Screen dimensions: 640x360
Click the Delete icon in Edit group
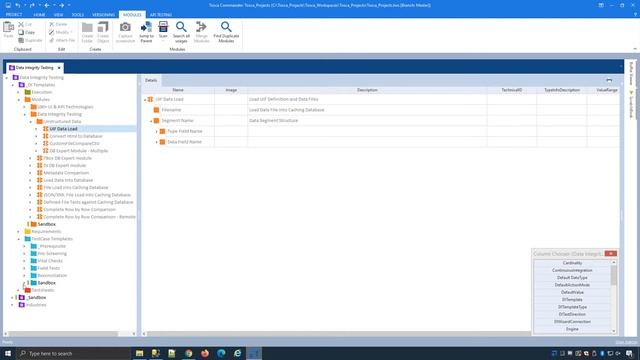52,24
